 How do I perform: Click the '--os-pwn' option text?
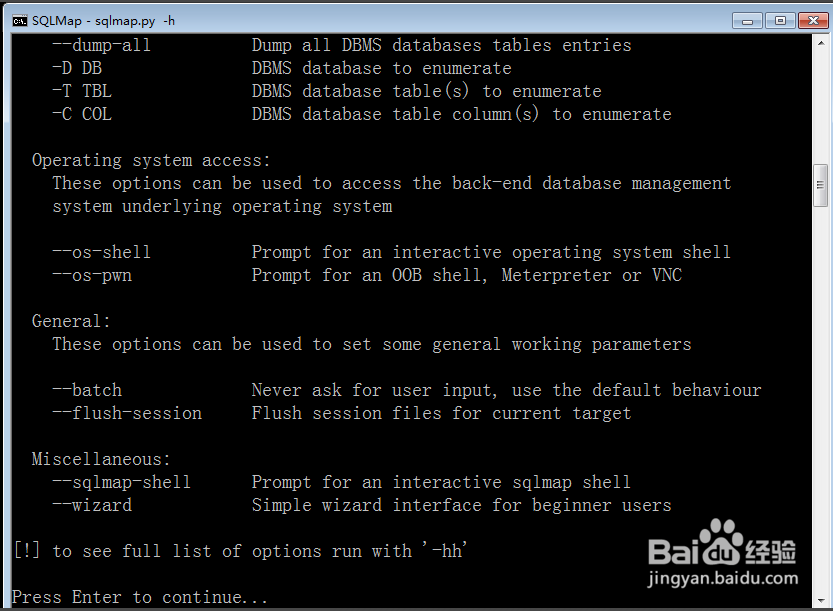pyautogui.click(x=92, y=275)
